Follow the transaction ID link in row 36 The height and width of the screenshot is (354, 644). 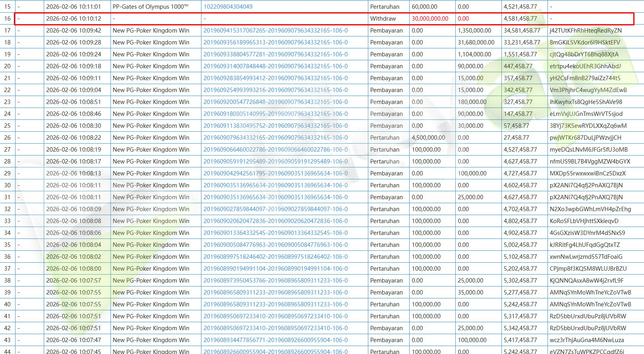click(x=275, y=257)
